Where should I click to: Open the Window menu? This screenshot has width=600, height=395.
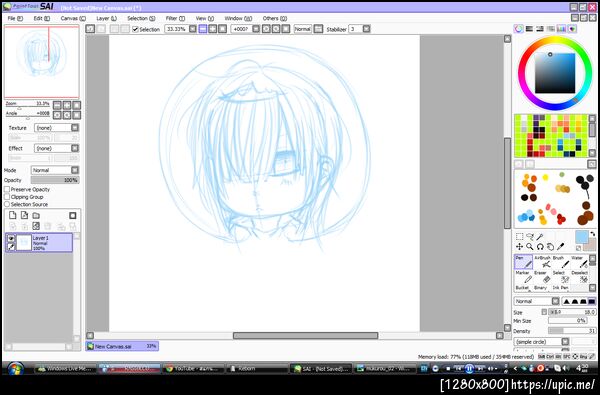click(238, 18)
